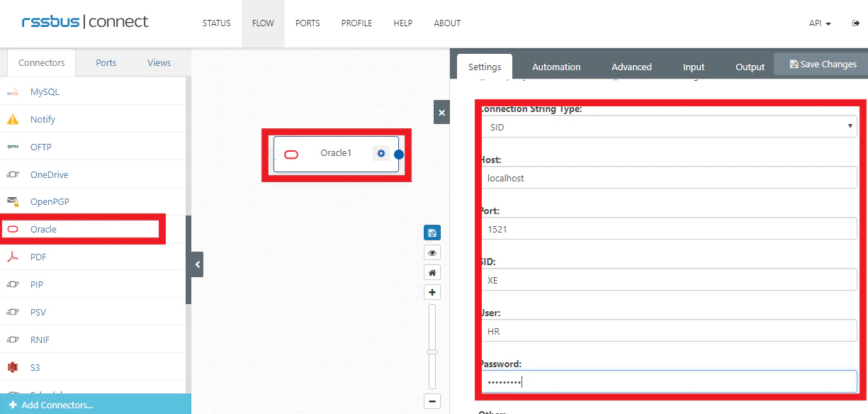Open the HELP menu item
868x414 pixels.
tap(403, 23)
